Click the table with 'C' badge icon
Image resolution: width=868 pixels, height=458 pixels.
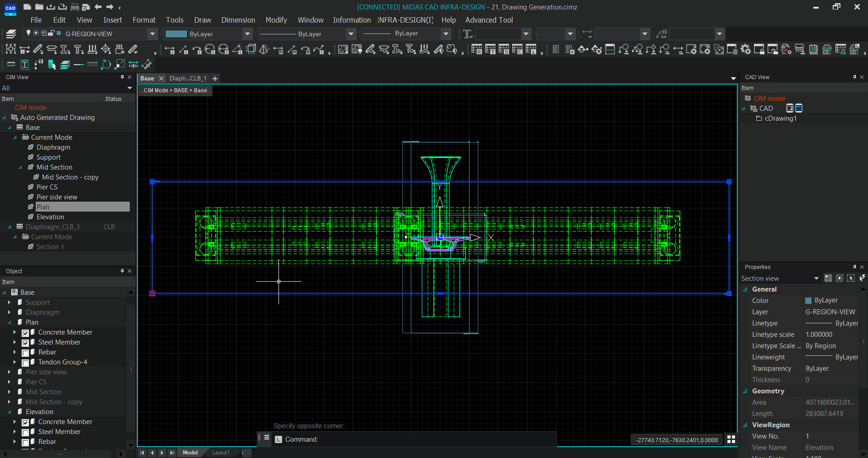coord(517,49)
